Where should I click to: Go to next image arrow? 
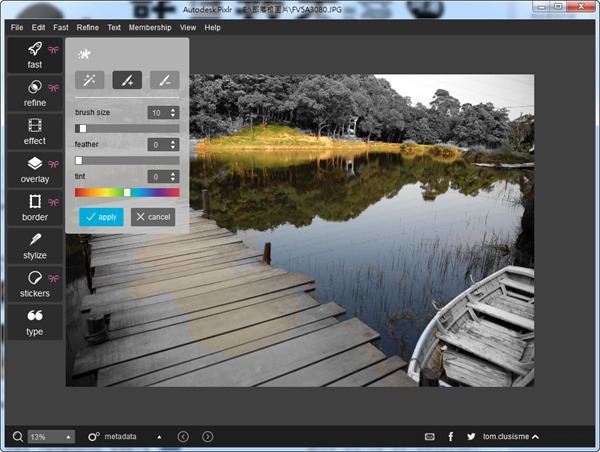click(x=208, y=436)
